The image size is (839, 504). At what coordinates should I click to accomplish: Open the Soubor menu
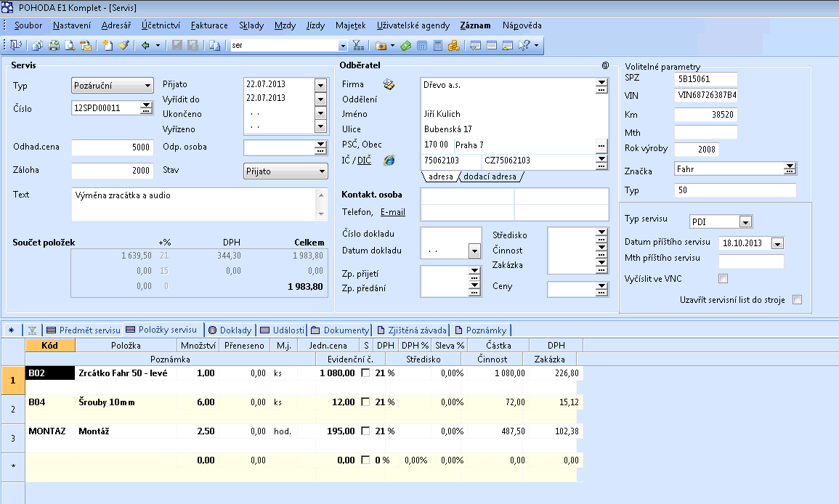click(28, 25)
